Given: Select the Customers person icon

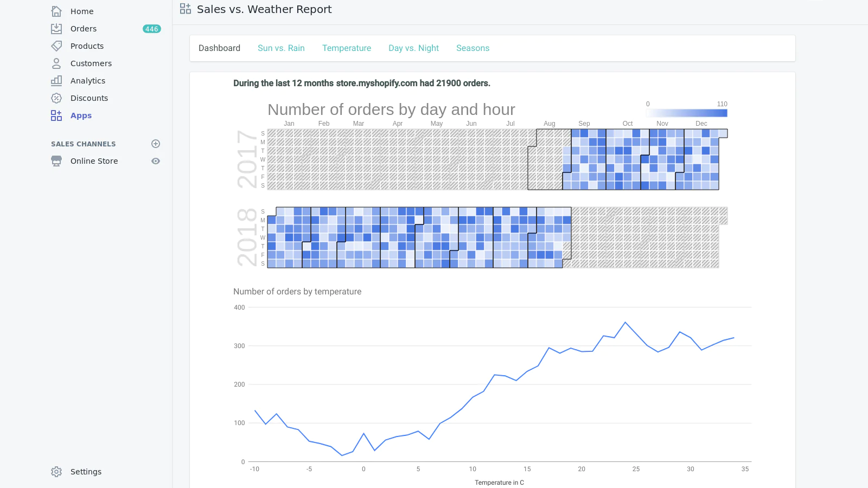Looking at the screenshot, I should click(x=56, y=63).
